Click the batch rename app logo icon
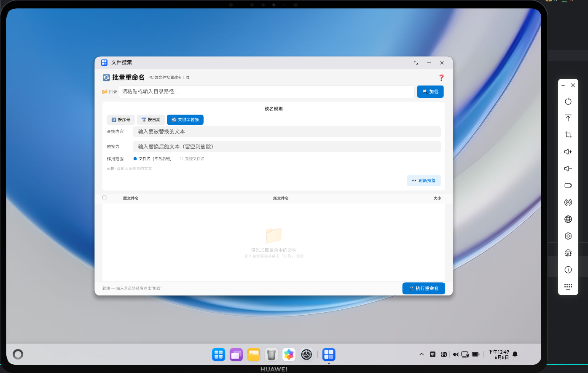This screenshot has width=588, height=373. (x=106, y=78)
